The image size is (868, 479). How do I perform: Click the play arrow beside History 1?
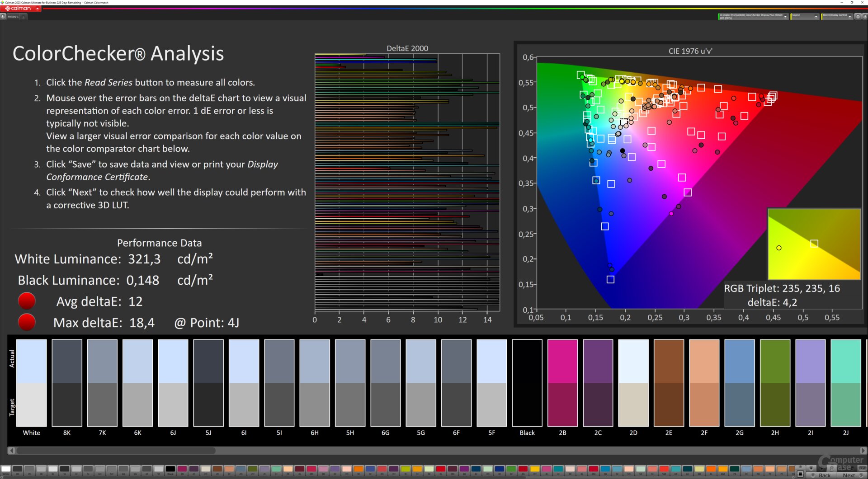point(3,16)
